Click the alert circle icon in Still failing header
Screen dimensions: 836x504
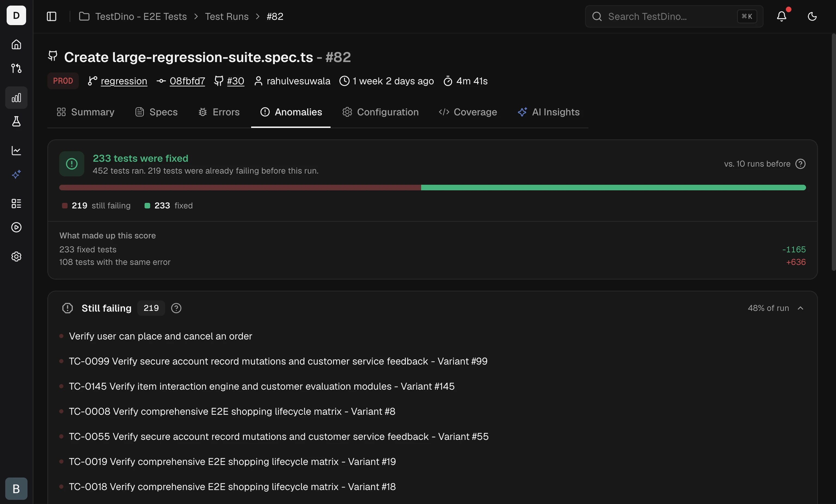click(67, 308)
